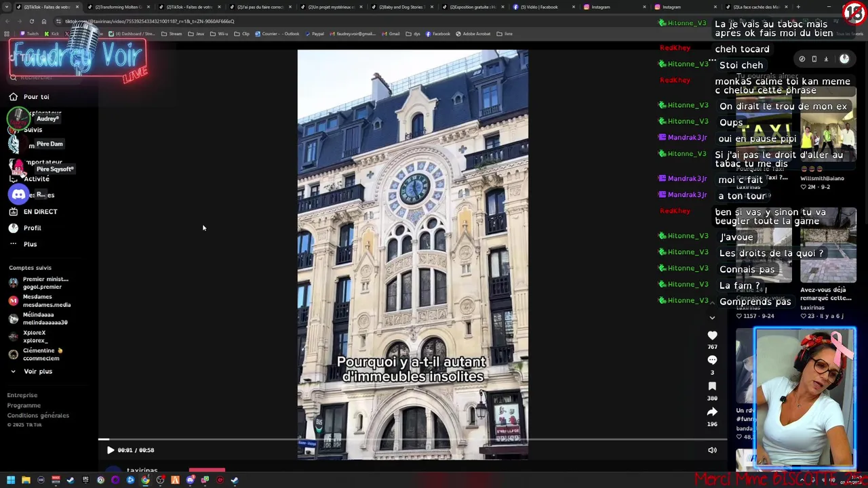Switch to Baby and Dog Stories tab

pyautogui.click(x=401, y=7)
